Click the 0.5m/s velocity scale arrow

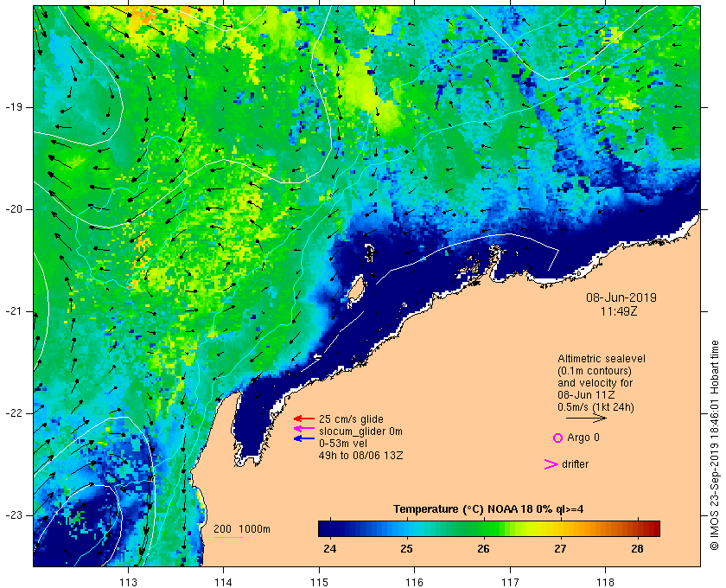[x=586, y=418]
